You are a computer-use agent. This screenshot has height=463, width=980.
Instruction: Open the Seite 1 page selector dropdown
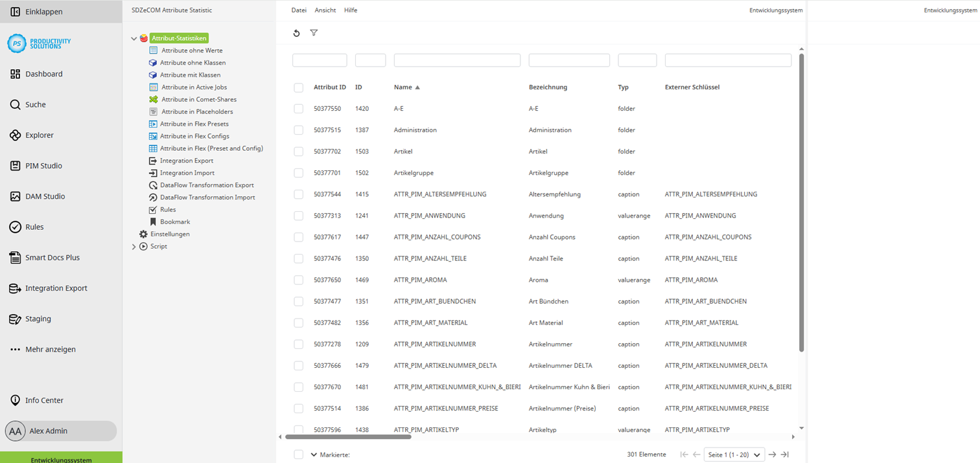pyautogui.click(x=733, y=455)
